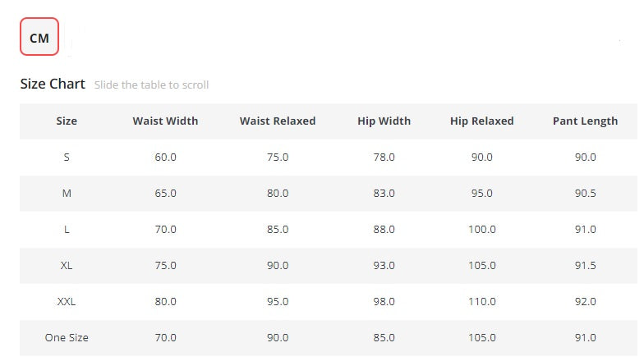Select the XL size row label

coord(67,266)
